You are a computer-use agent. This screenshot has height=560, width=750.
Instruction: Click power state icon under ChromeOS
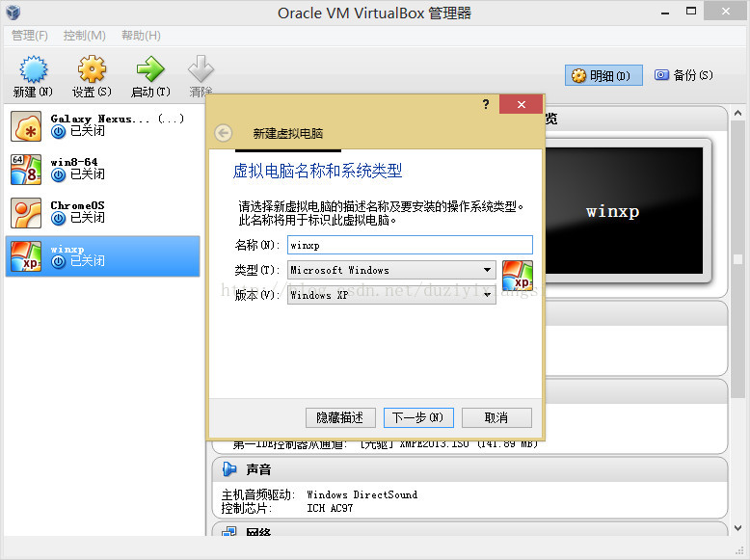(59, 219)
